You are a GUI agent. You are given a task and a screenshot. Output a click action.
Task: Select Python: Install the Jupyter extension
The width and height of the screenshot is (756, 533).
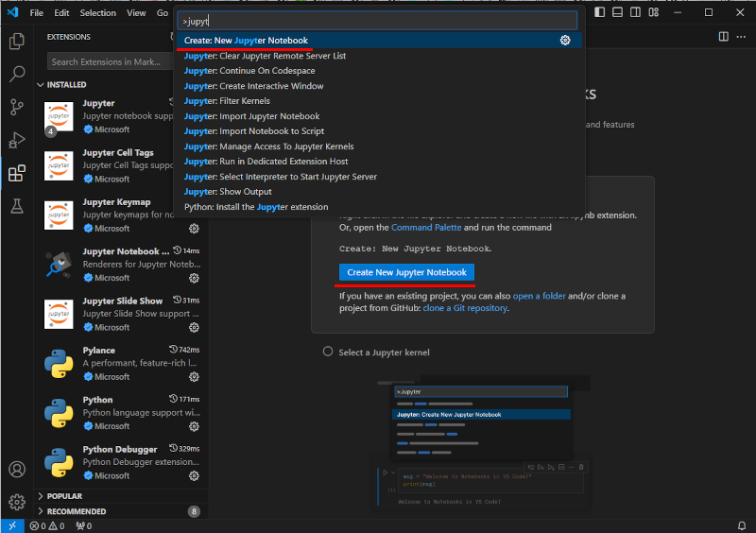pos(379,207)
